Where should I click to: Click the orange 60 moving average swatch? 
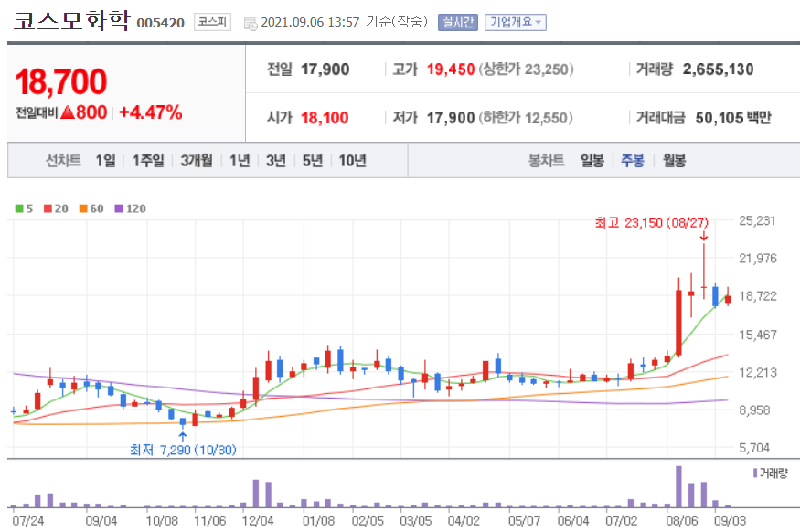click(x=84, y=208)
